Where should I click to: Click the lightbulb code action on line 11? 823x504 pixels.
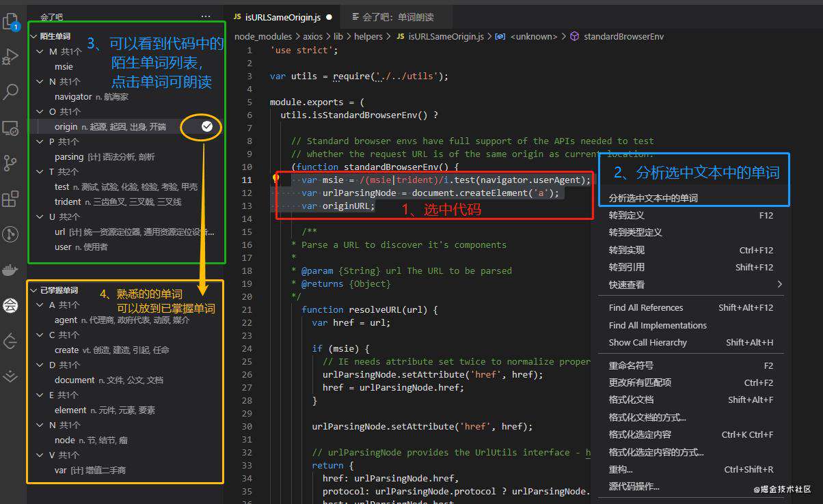[275, 179]
